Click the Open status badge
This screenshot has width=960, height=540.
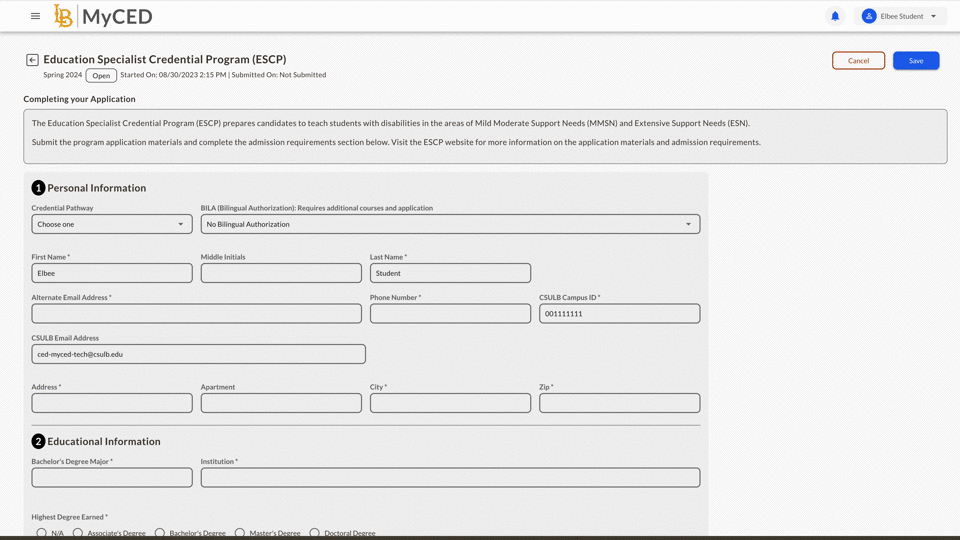click(101, 75)
